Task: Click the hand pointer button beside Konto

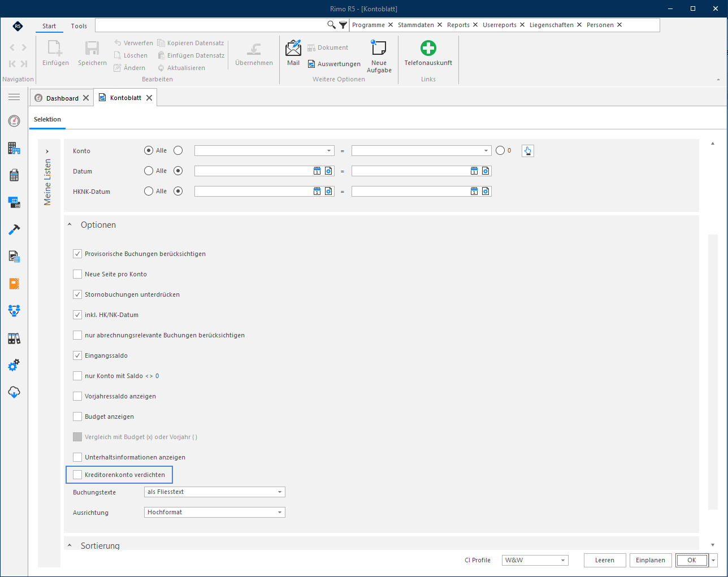Action: coord(527,151)
